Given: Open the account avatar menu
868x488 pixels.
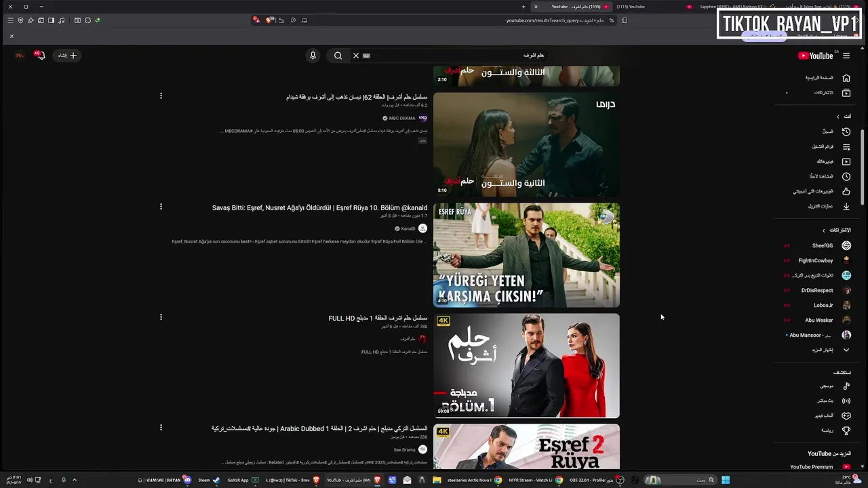Looking at the screenshot, I should (20, 56).
